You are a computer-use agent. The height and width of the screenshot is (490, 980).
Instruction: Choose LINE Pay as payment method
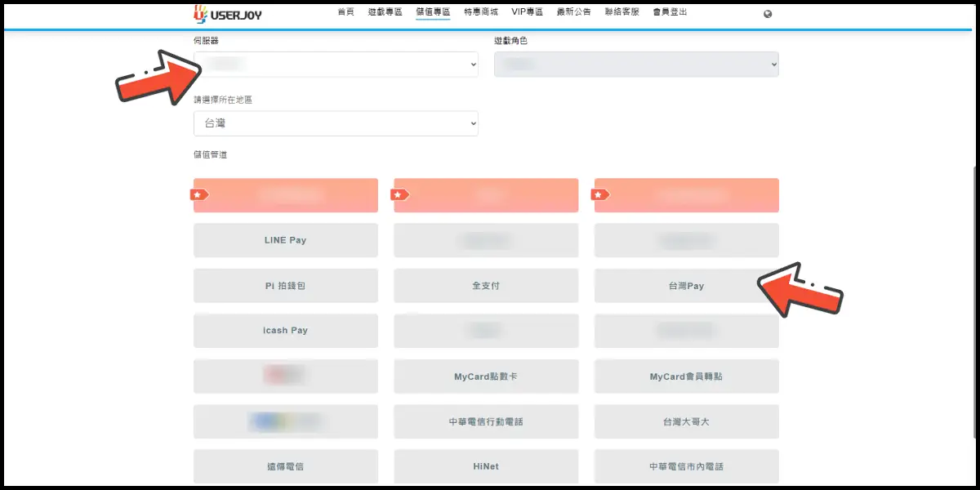point(286,240)
